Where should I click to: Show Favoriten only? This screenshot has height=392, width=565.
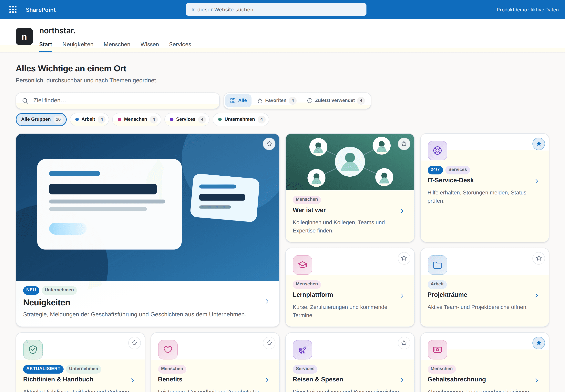pos(277,101)
